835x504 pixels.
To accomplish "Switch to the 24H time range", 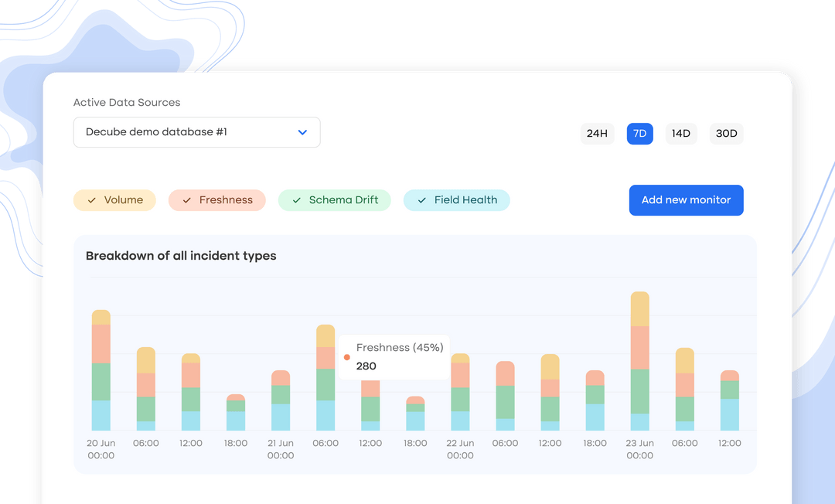I will click(x=597, y=133).
